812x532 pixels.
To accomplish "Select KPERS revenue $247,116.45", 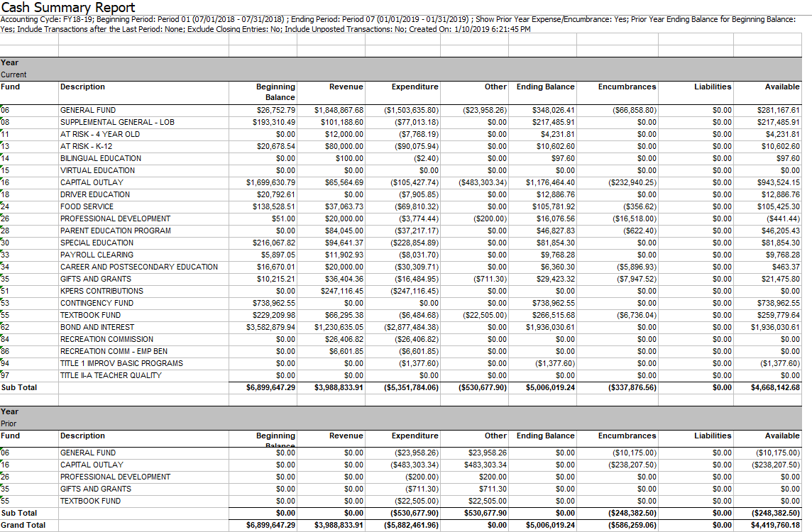I will click(x=342, y=292).
